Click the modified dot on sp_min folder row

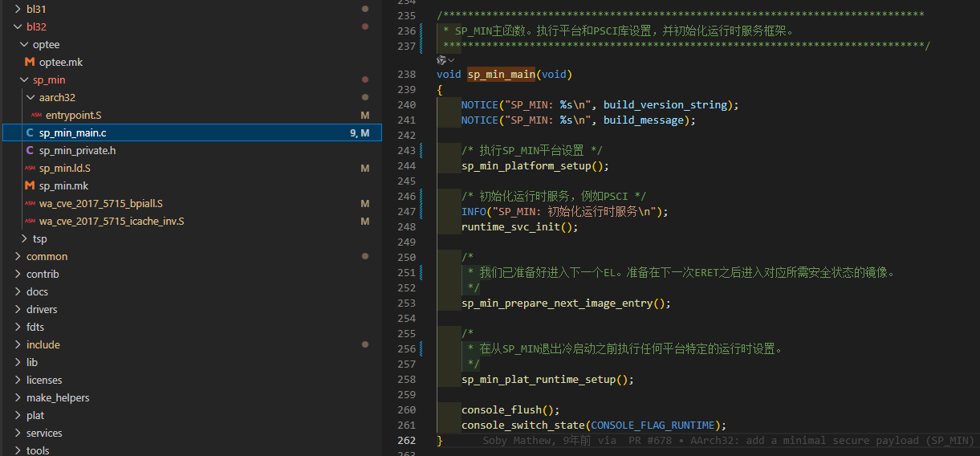tap(365, 79)
